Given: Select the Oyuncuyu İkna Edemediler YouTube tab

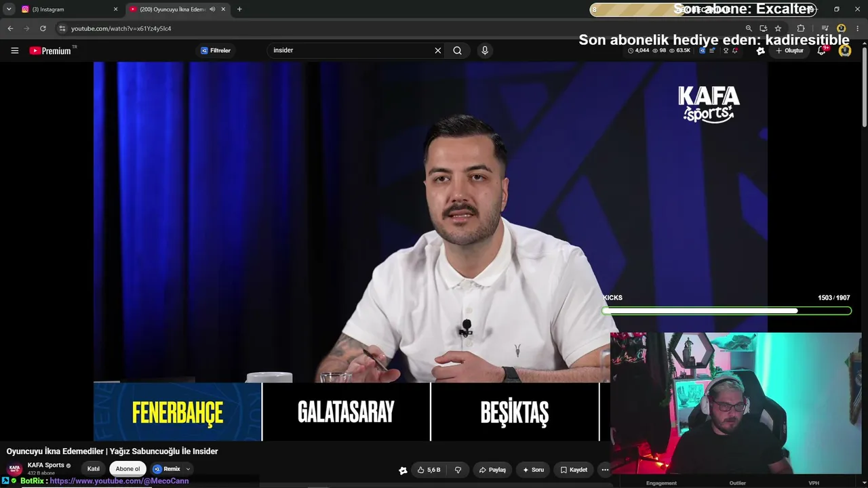Looking at the screenshot, I should 176,9.
